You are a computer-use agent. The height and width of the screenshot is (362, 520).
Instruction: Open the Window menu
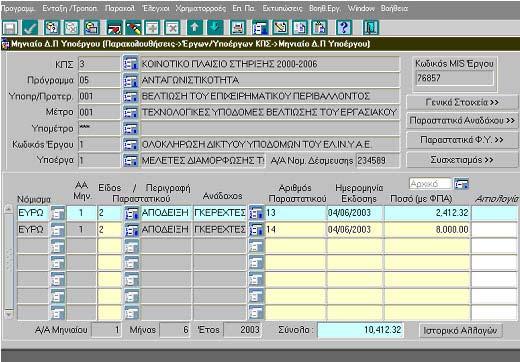(361, 9)
